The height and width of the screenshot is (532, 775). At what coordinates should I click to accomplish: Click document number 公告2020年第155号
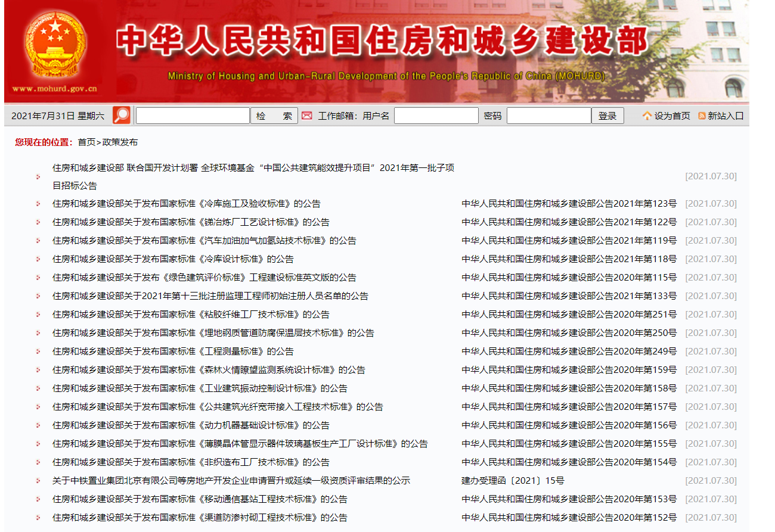[569, 444]
